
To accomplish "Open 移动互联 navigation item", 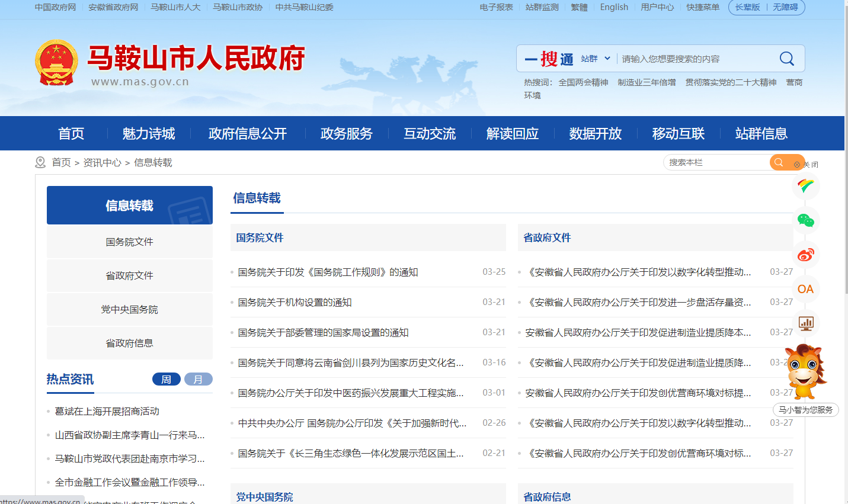I will [x=679, y=134].
